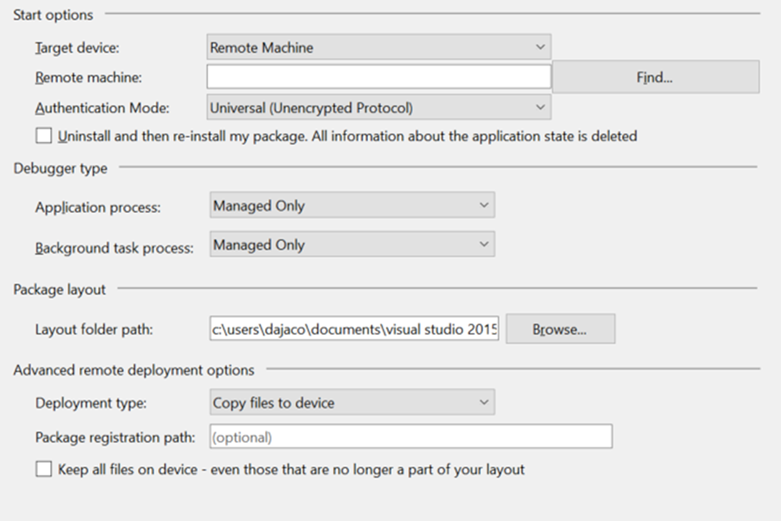
Task: Click the Layout folder path field
Action: coord(354,329)
